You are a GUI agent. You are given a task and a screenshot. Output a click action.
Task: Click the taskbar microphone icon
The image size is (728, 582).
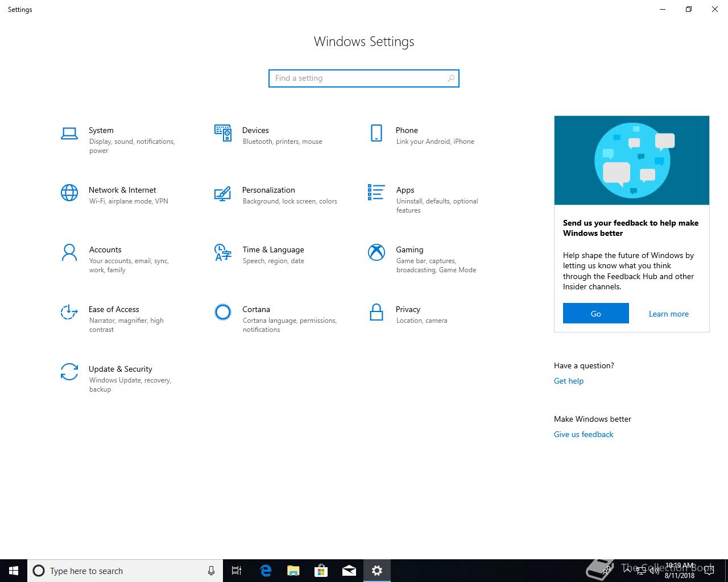coord(211,571)
